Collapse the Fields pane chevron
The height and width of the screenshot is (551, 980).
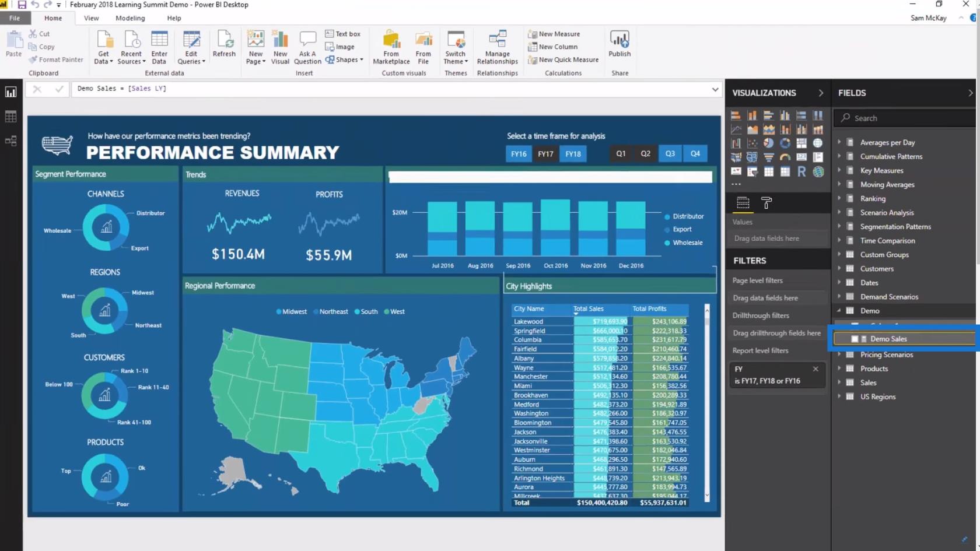970,93
